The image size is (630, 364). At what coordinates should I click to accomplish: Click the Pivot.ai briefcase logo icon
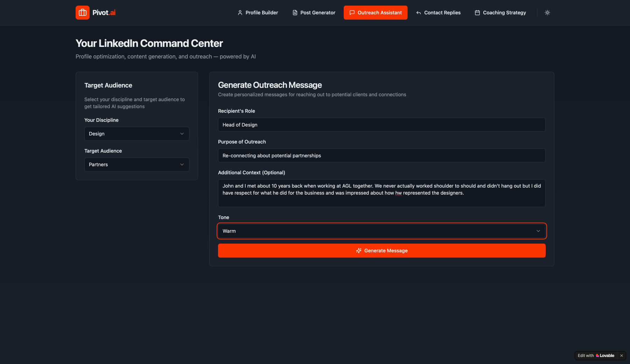[83, 13]
